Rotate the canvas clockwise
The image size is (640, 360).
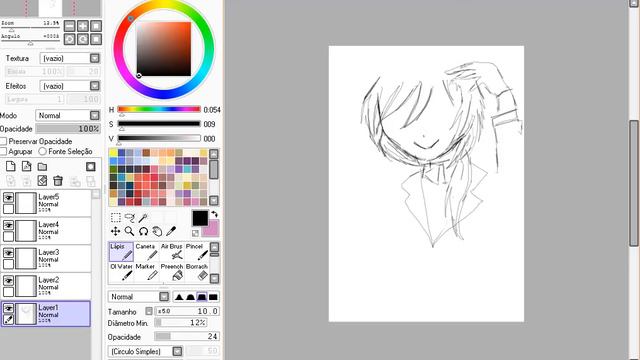pyautogui.click(x=83, y=39)
